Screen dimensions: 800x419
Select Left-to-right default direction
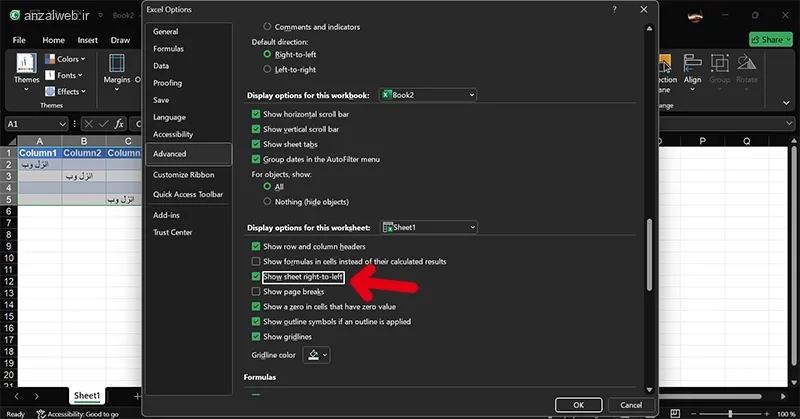pyautogui.click(x=267, y=69)
